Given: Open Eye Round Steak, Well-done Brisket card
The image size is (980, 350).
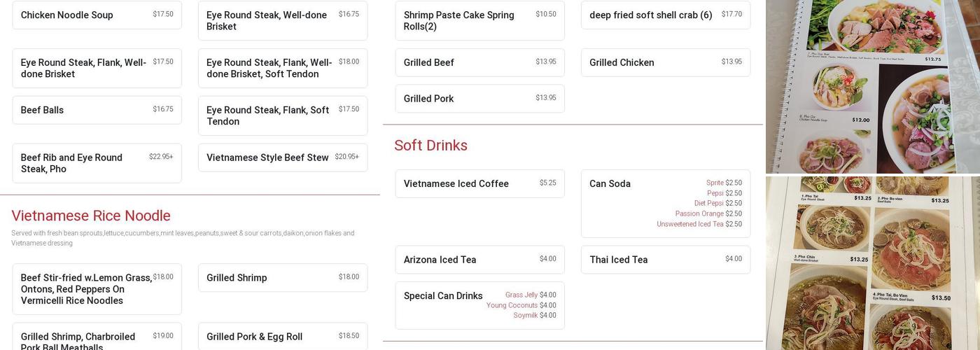Looking at the screenshot, I should point(282,21).
